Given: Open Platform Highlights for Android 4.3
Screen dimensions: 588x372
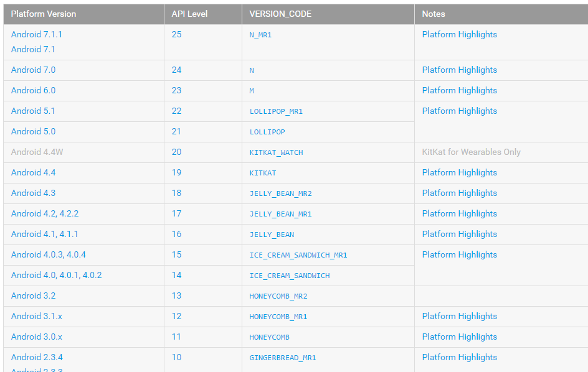Looking at the screenshot, I should [x=460, y=193].
